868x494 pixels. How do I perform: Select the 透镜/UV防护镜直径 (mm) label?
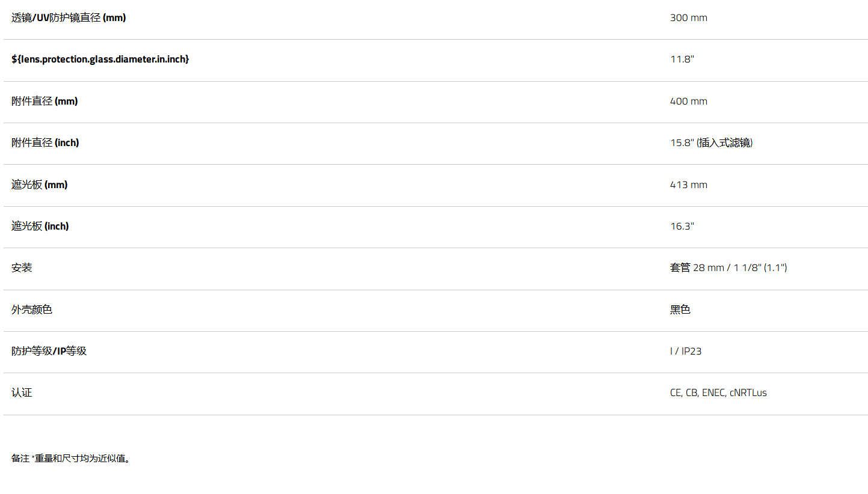(69, 18)
